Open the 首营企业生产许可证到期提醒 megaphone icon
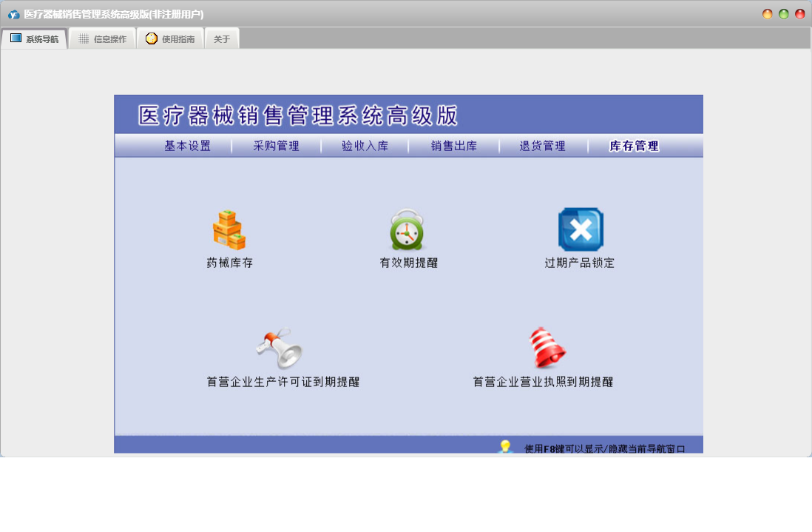812x532 pixels. (280, 349)
